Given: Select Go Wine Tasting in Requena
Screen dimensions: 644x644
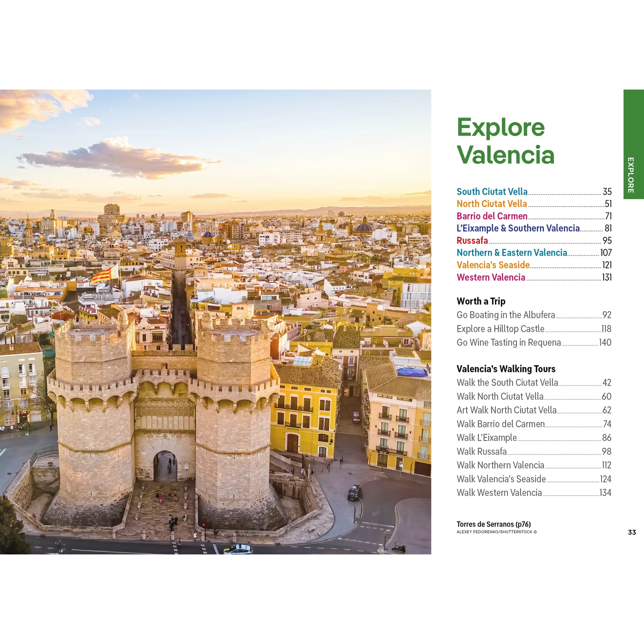Looking at the screenshot, I should [x=508, y=343].
